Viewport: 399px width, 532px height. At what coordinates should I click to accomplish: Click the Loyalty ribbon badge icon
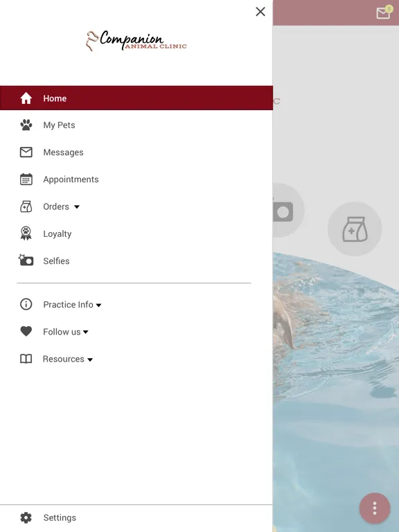click(x=26, y=233)
